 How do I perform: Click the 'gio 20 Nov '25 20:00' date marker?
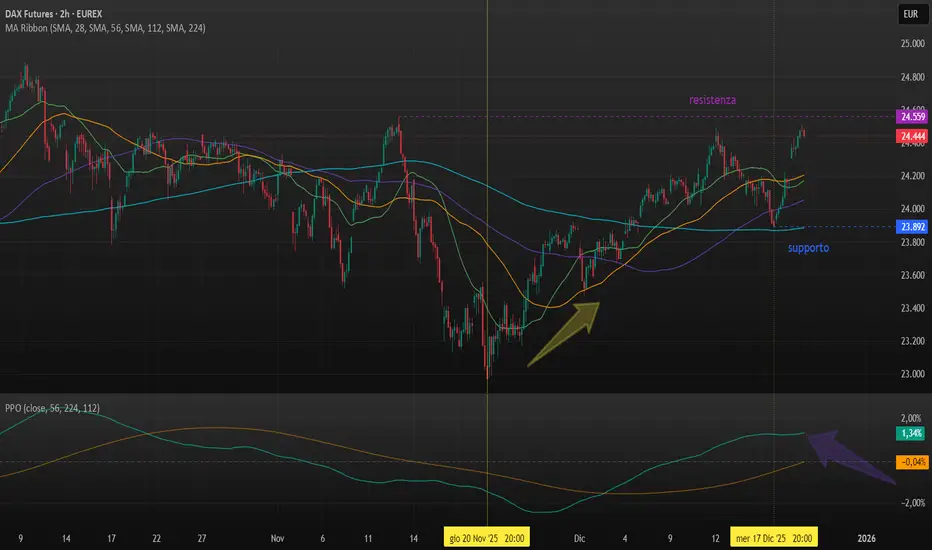point(487,538)
